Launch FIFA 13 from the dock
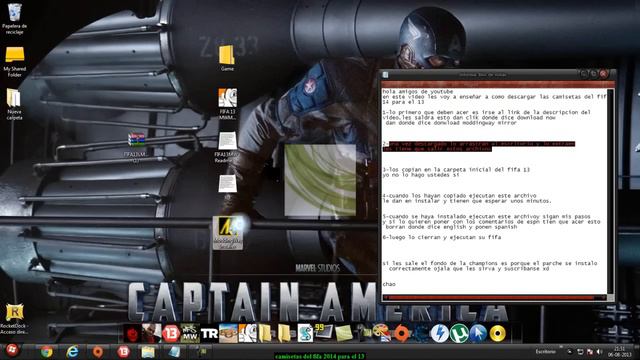 tap(171, 333)
